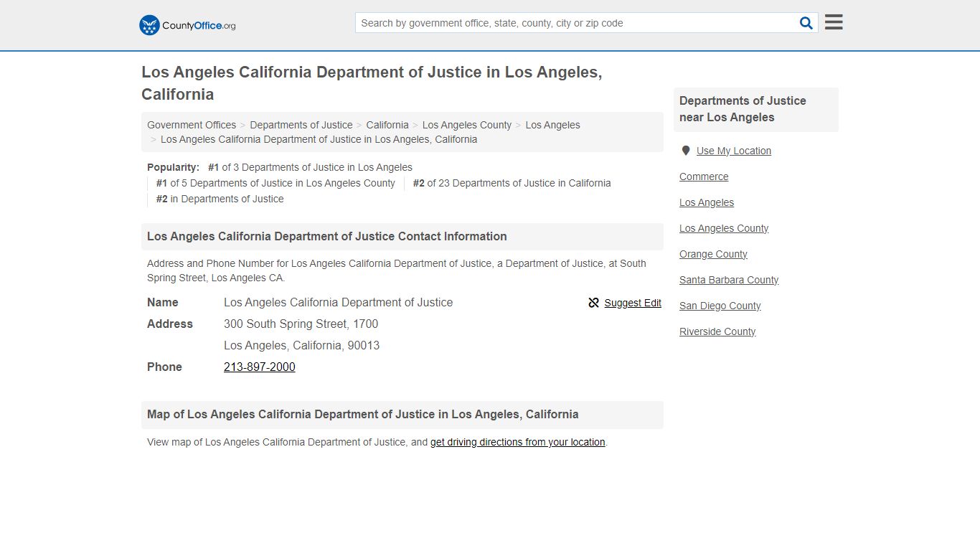Go to Los Angeles County breadcrumb
The width and height of the screenshot is (980, 551).
(467, 125)
